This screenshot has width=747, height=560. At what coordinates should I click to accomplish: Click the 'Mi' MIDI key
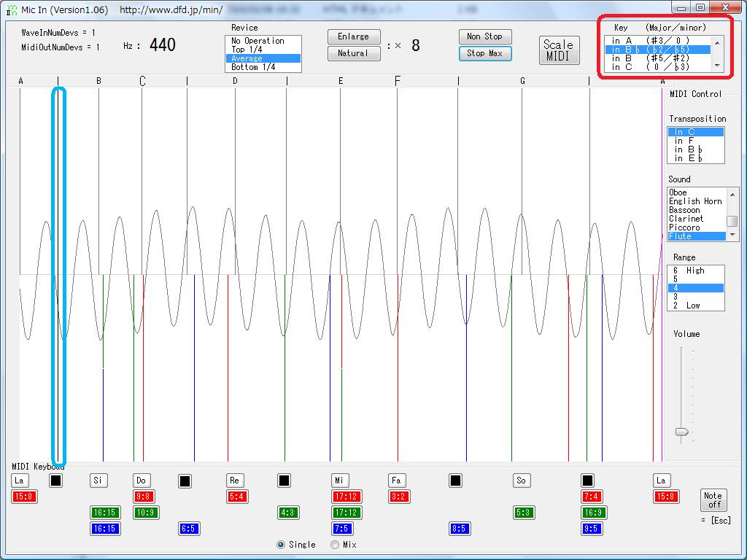[340, 480]
